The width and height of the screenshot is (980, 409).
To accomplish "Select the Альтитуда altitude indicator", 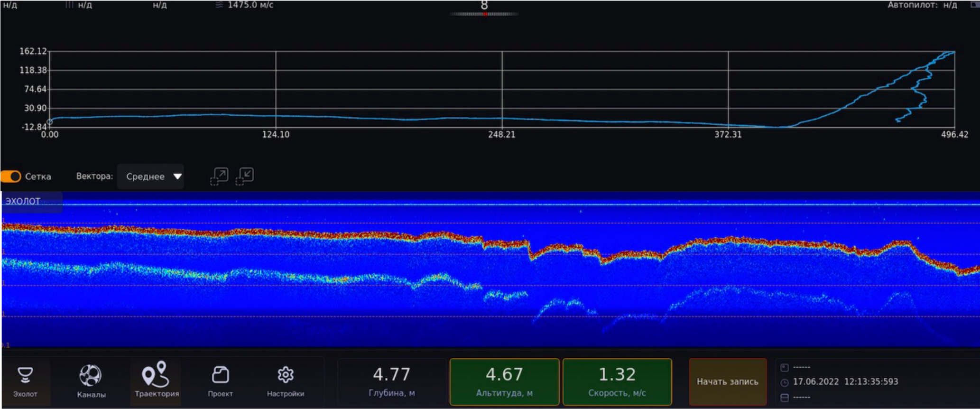I will click(504, 381).
